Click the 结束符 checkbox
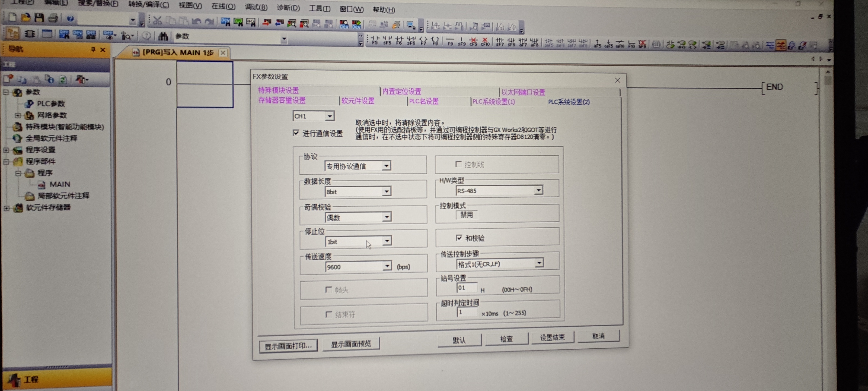Viewport: 868px width, 391px height. (x=329, y=314)
